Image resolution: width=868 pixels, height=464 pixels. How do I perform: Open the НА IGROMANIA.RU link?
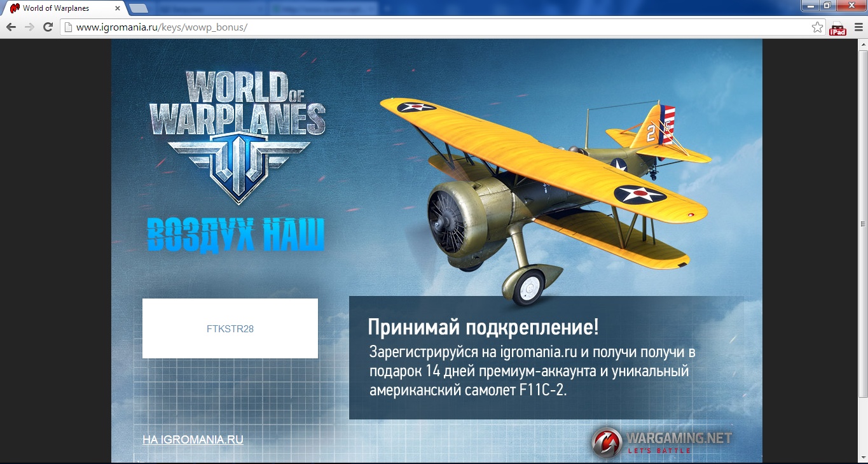(x=193, y=440)
